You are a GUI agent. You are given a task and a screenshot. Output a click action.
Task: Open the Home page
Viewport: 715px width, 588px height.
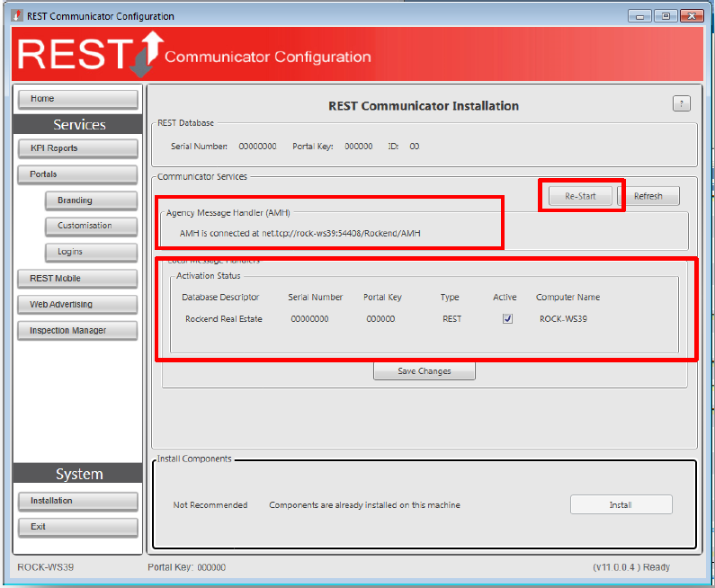tap(78, 99)
